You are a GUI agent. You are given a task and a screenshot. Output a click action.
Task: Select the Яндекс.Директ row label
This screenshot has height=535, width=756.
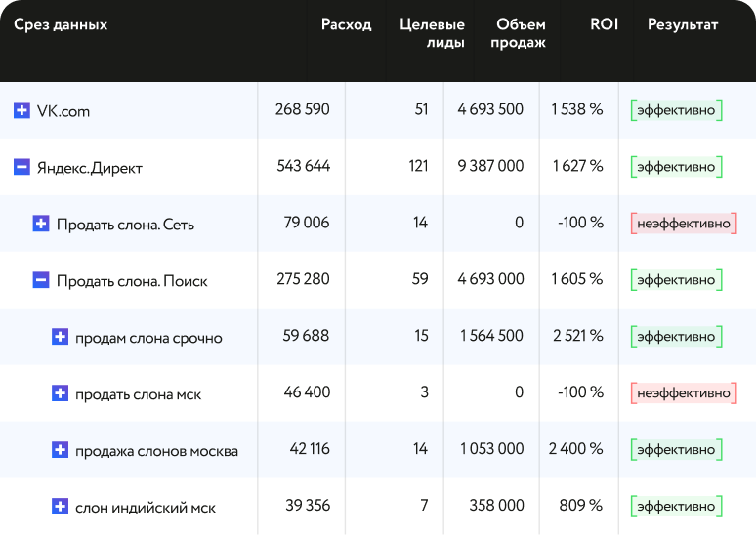point(89,168)
